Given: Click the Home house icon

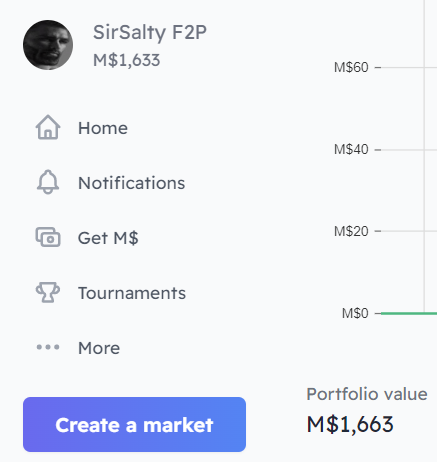Looking at the screenshot, I should click(x=48, y=127).
